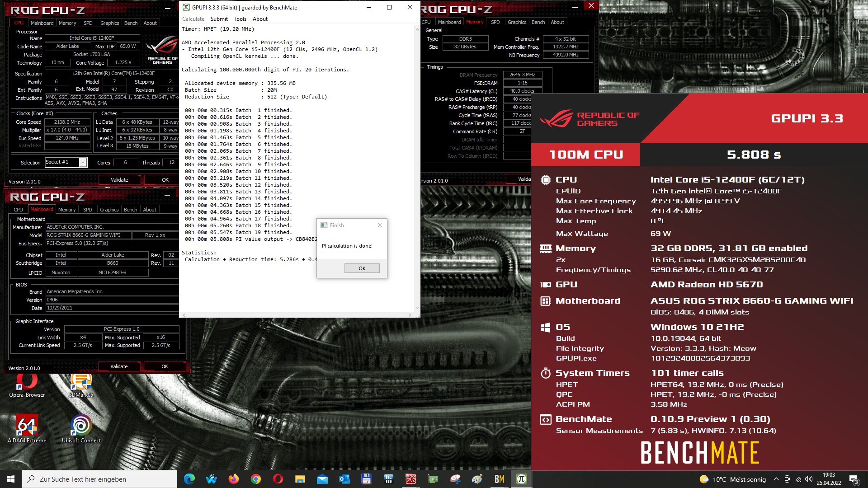The width and height of the screenshot is (868, 488).
Task: Open the About menu in GPUPI
Action: [260, 19]
